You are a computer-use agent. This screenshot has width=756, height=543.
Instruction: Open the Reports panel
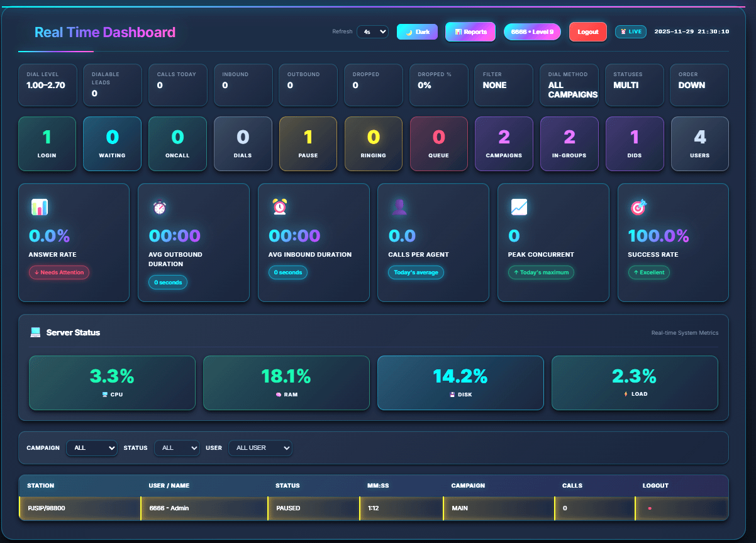click(x=470, y=31)
